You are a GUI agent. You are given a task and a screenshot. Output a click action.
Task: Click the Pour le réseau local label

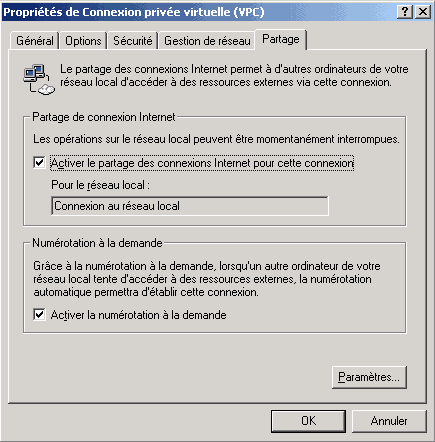[100, 185]
